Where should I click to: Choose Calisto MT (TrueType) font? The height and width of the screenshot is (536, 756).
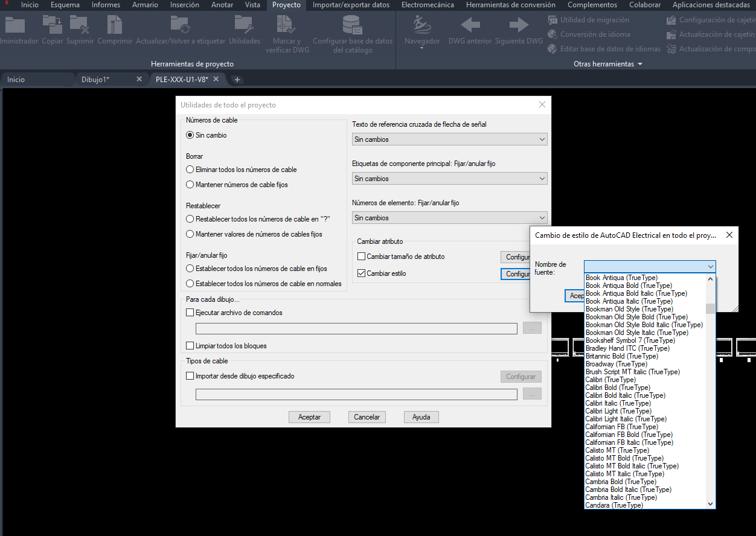(645, 450)
